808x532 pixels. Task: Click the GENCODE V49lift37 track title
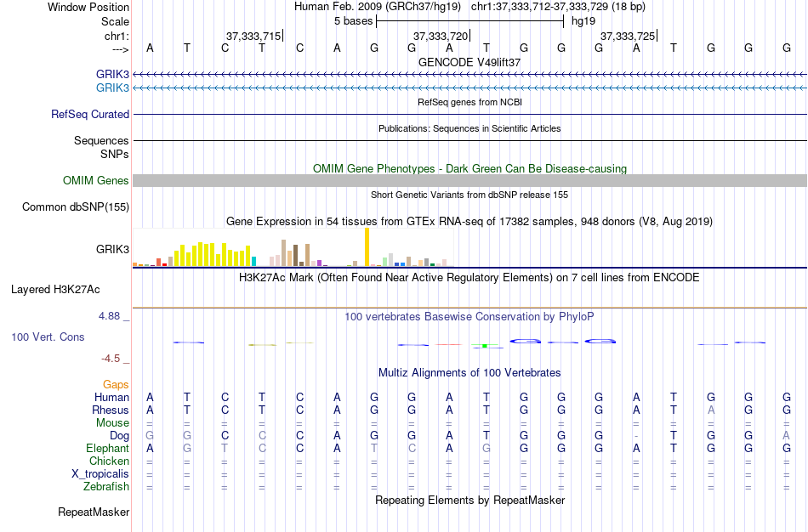pyautogui.click(x=469, y=62)
